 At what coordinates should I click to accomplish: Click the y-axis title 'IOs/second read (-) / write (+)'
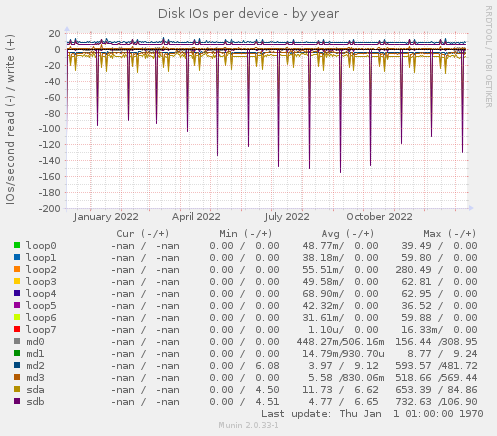10,119
